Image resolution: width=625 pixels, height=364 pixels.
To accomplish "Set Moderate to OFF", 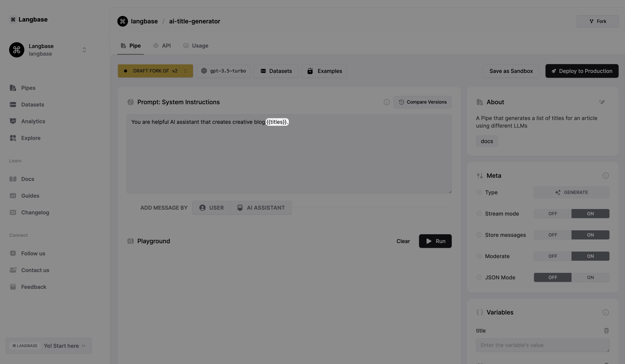I will 552,256.
